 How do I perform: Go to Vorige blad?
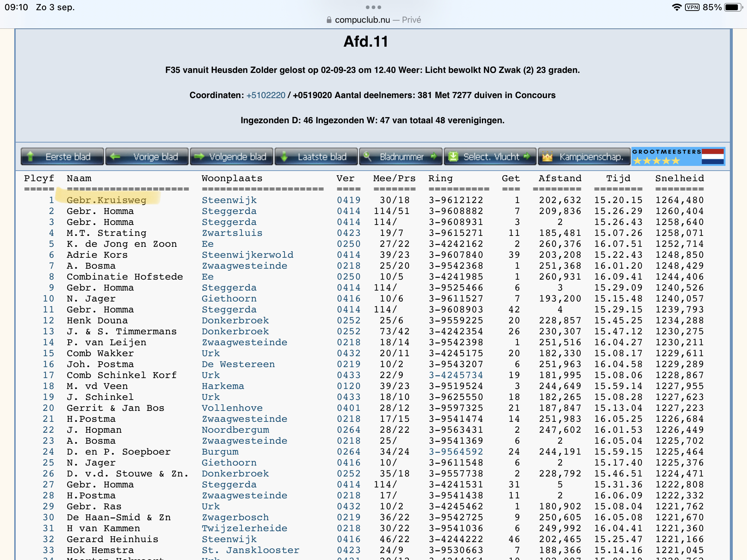point(147,157)
